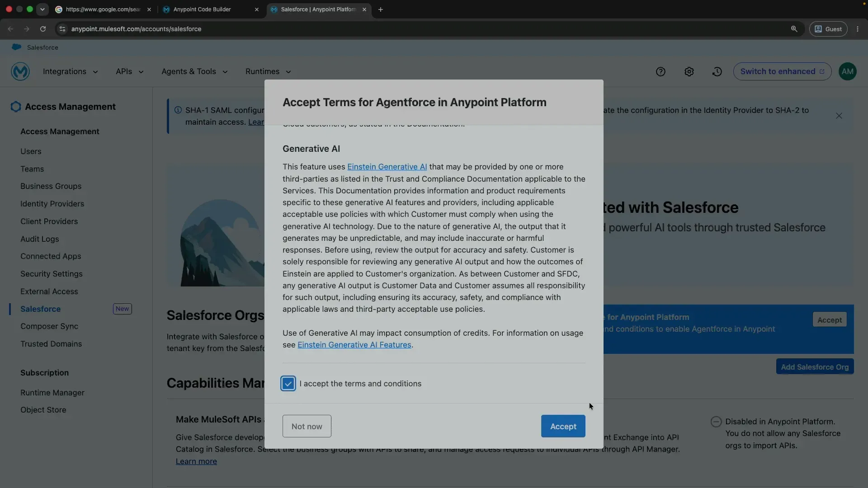Reload the page with refresh icon

(43, 29)
